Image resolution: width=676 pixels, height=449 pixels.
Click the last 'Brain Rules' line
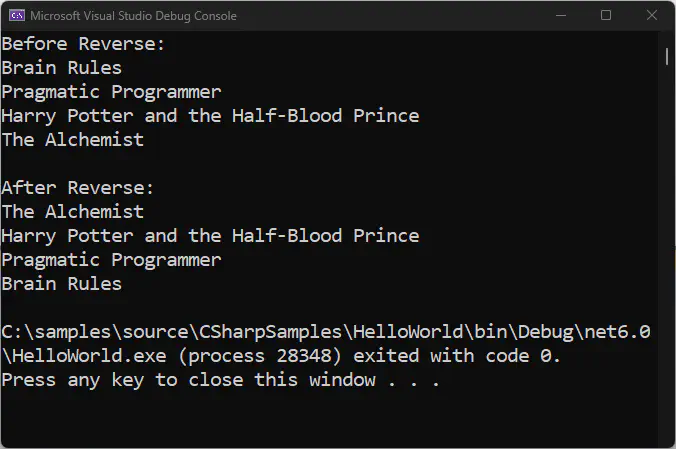(x=62, y=284)
